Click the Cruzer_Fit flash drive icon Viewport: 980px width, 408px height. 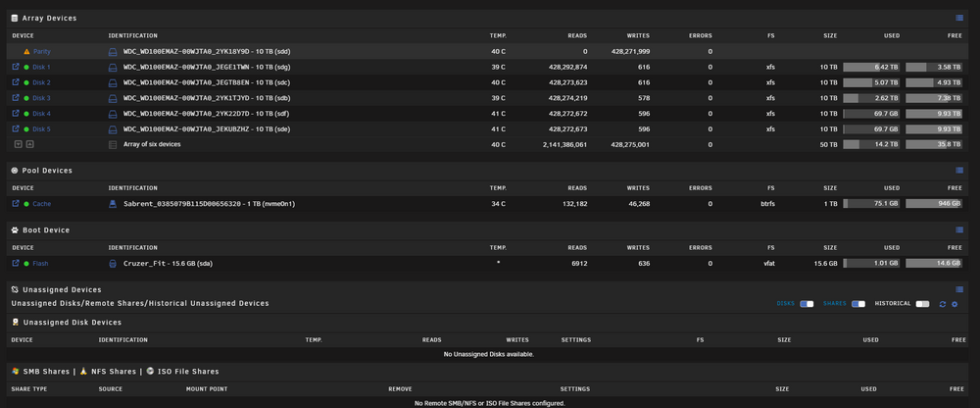click(x=113, y=264)
